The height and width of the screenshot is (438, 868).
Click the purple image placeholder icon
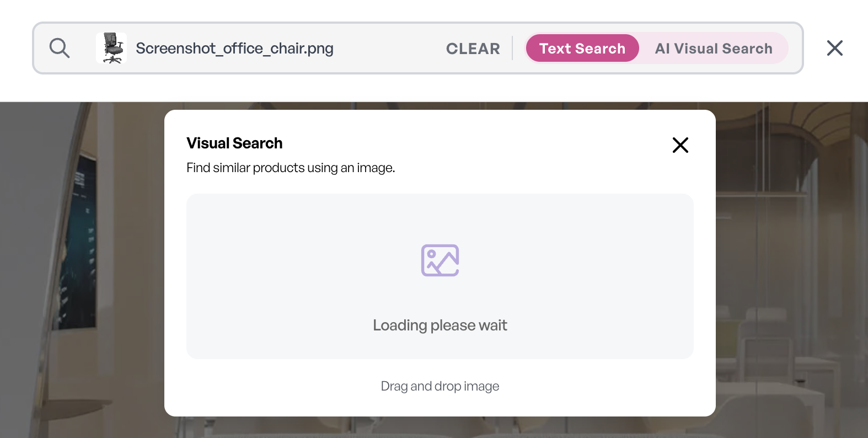[x=440, y=260]
